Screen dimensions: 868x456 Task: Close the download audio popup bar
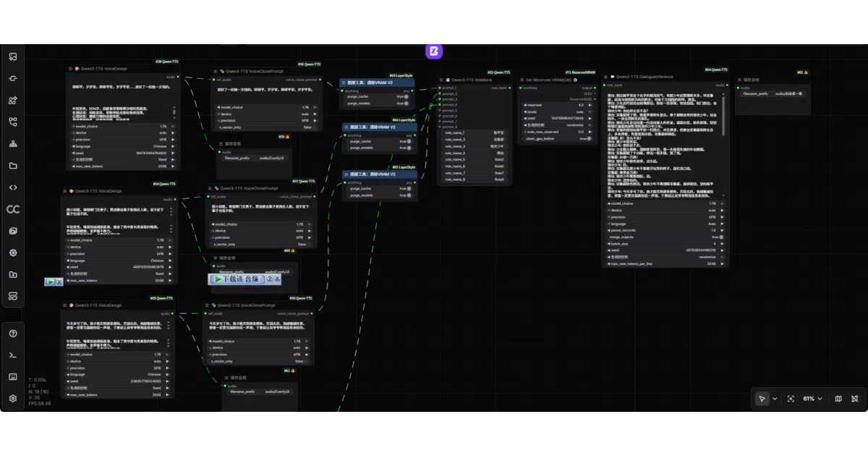[x=277, y=279]
